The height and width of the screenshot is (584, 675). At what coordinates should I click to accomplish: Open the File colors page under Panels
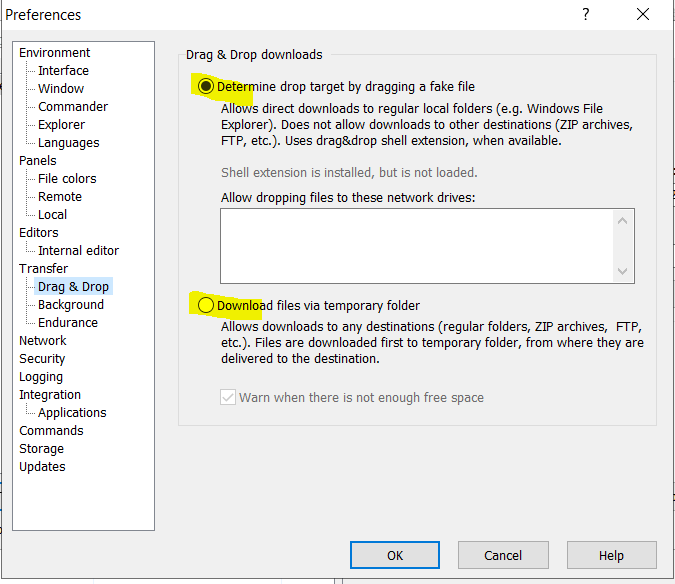point(67,179)
